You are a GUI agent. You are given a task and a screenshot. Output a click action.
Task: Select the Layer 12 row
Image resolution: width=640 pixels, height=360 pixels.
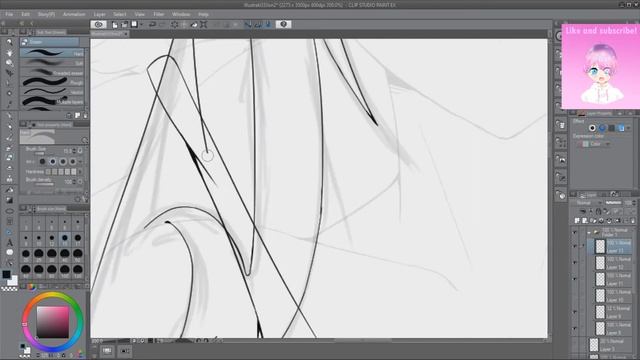[x=610, y=263]
